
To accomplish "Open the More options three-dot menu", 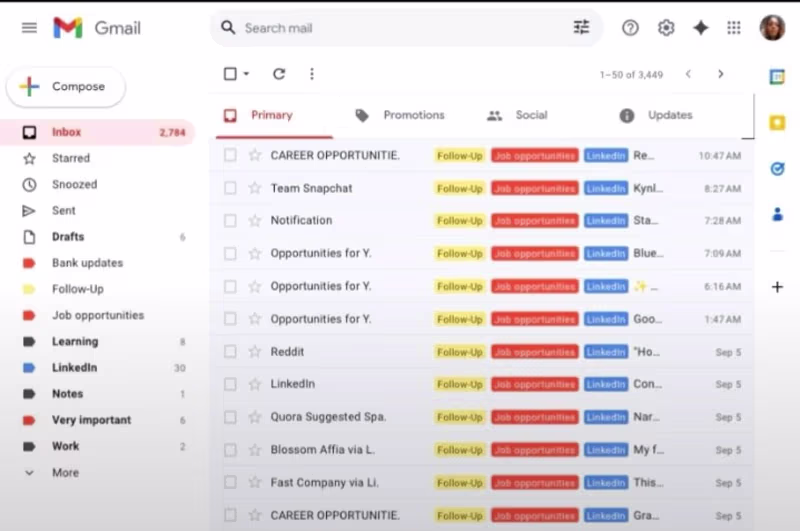I will click(312, 74).
